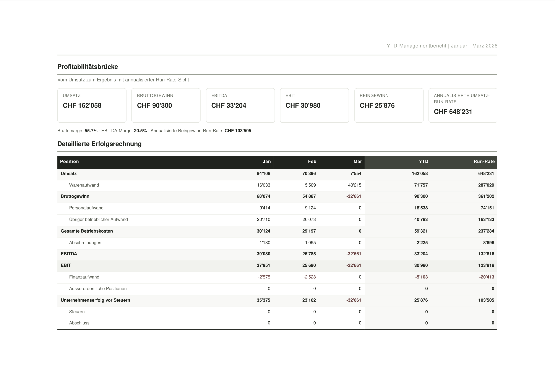Click the Unternehmenserfolg vor Steuern row
The width and height of the screenshot is (555, 392).
(x=169, y=300)
